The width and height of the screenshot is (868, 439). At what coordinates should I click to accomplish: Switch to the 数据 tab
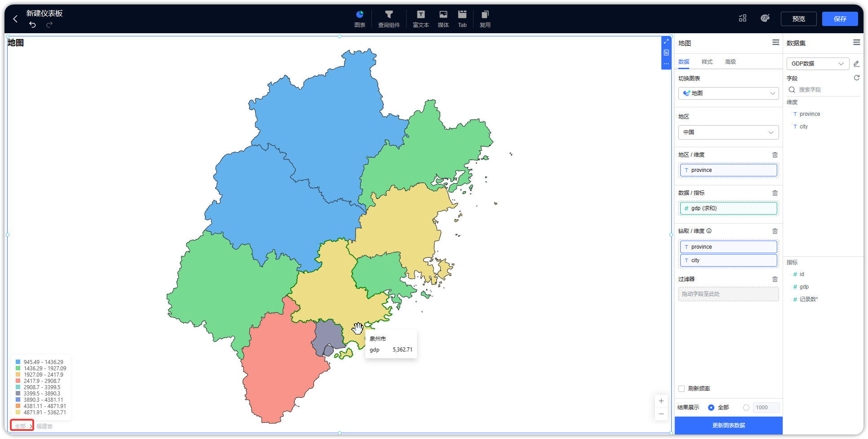(x=684, y=62)
